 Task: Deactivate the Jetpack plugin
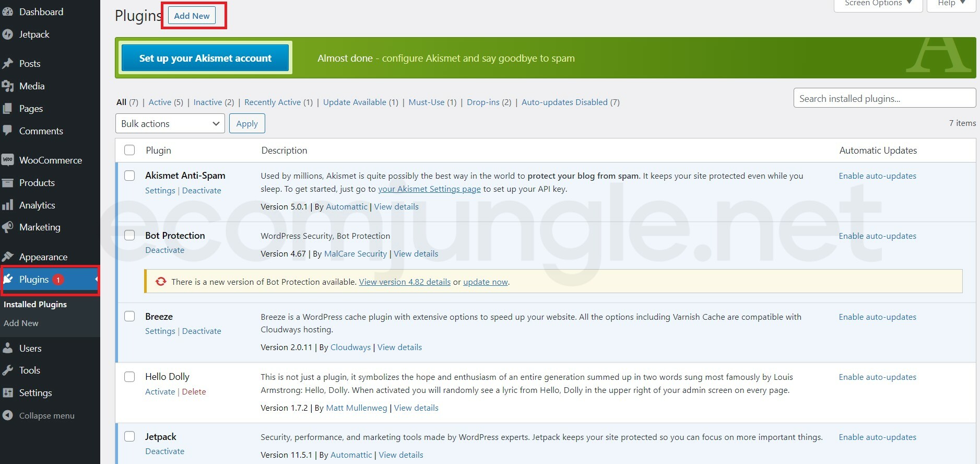pyautogui.click(x=165, y=451)
